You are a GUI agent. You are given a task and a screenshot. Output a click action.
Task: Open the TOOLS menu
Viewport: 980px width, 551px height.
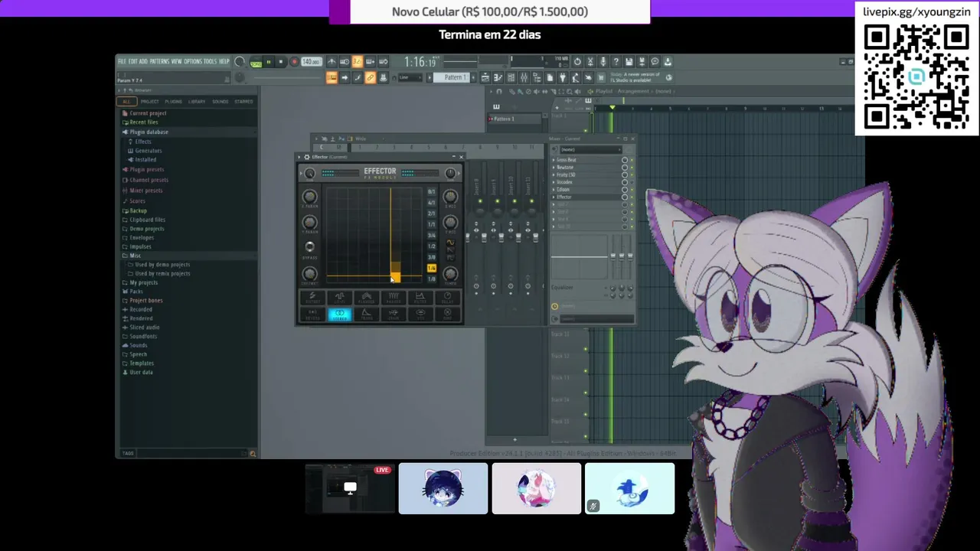pos(210,61)
